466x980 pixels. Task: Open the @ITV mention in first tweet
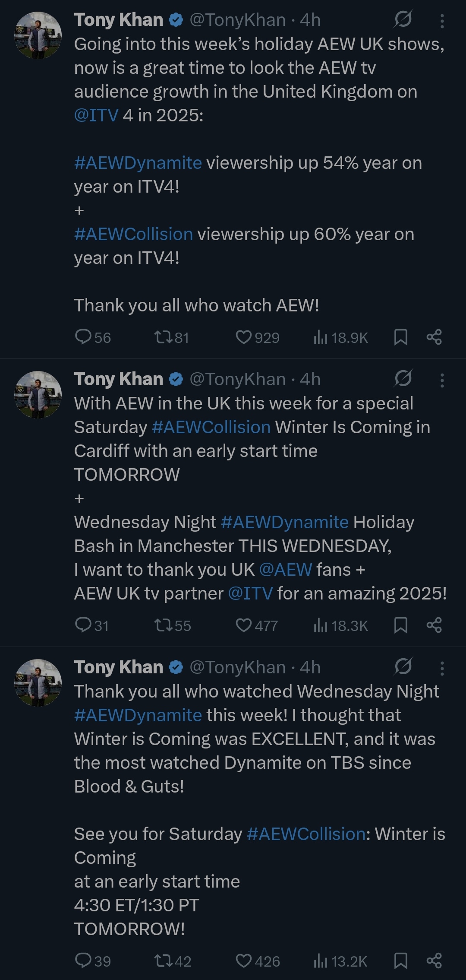[96, 115]
